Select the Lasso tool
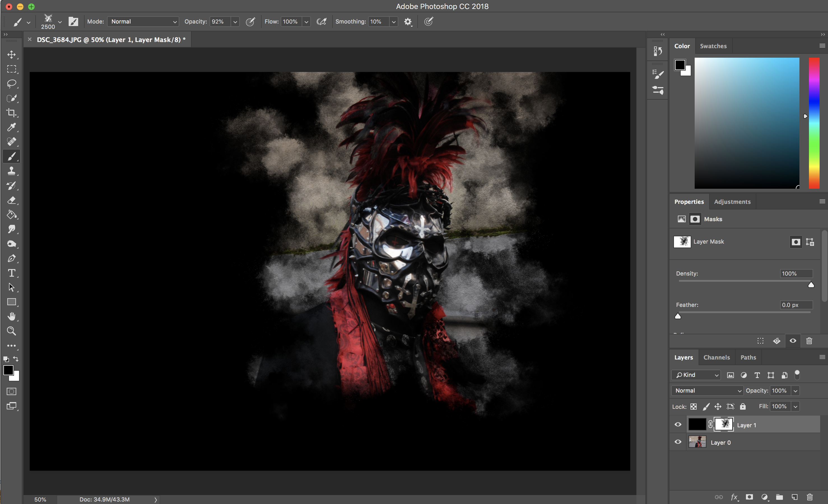The image size is (828, 504). click(11, 83)
